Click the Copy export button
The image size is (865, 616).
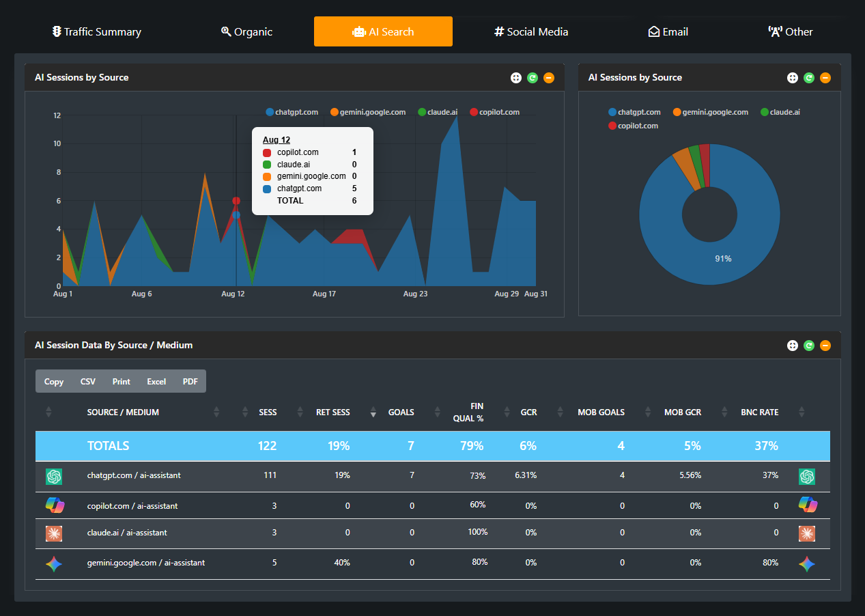point(54,381)
